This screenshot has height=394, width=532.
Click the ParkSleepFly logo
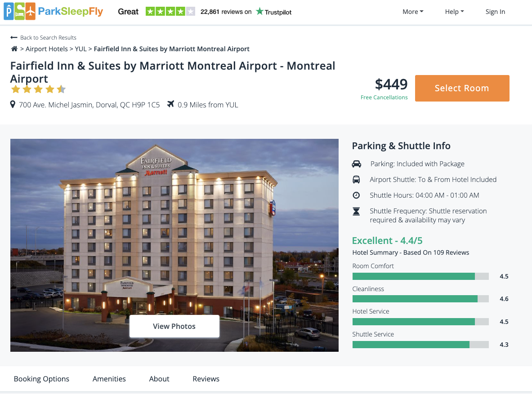pyautogui.click(x=53, y=12)
